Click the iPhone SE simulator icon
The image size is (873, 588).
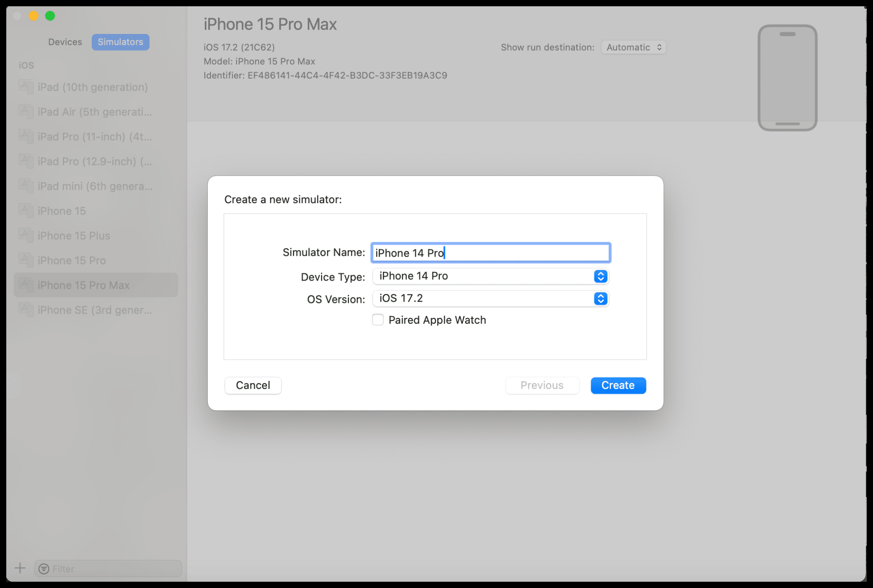[x=26, y=310]
